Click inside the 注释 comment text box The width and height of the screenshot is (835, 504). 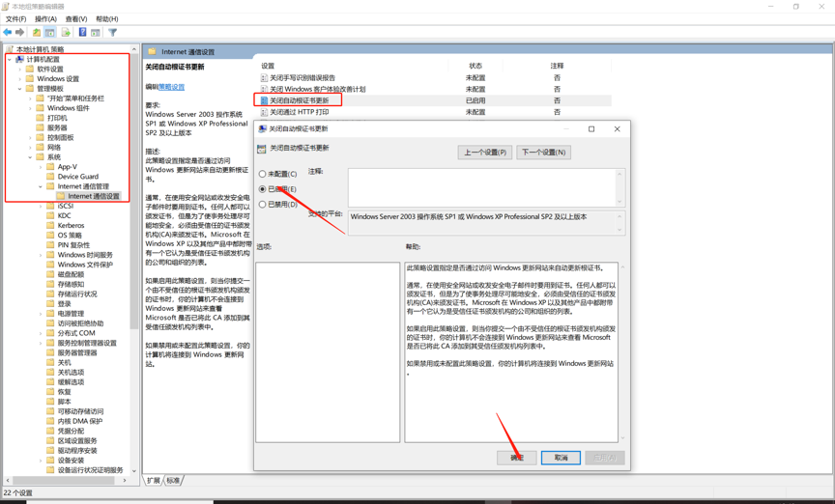(483, 186)
